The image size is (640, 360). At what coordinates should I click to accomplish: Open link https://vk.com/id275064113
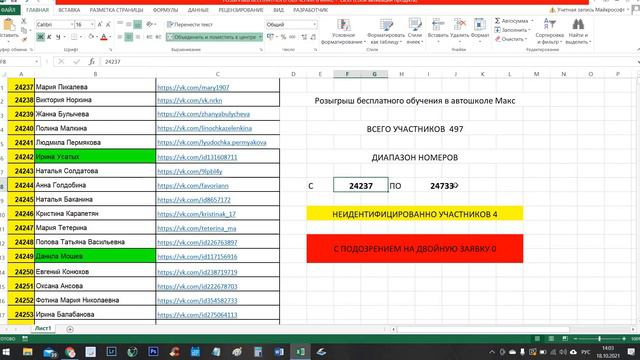[197, 315]
